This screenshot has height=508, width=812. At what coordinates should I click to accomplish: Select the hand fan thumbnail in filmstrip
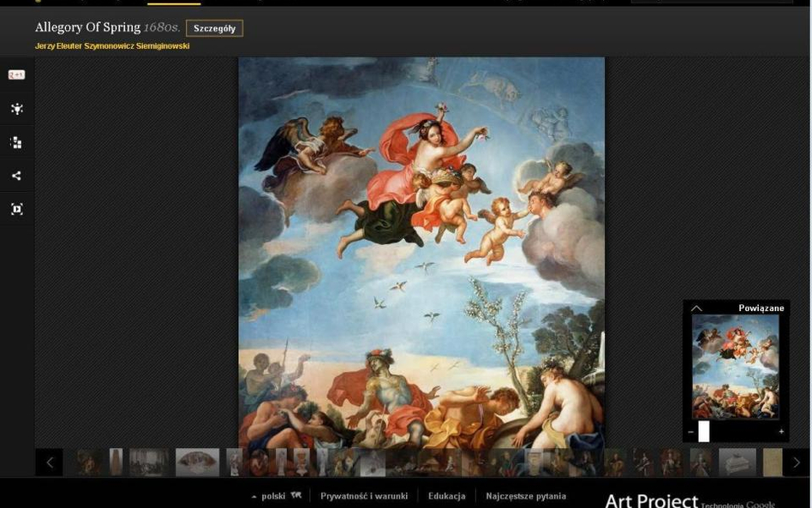[x=197, y=463]
